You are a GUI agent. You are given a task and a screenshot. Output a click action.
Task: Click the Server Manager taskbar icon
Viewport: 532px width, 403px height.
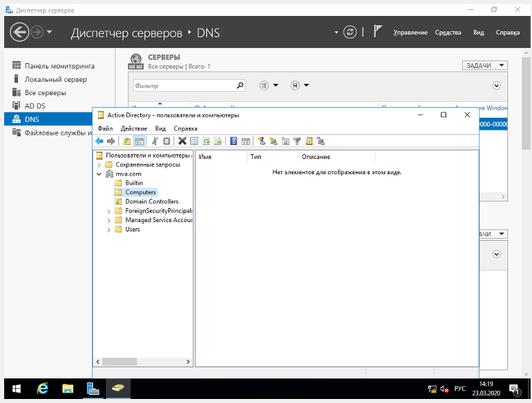(92, 388)
